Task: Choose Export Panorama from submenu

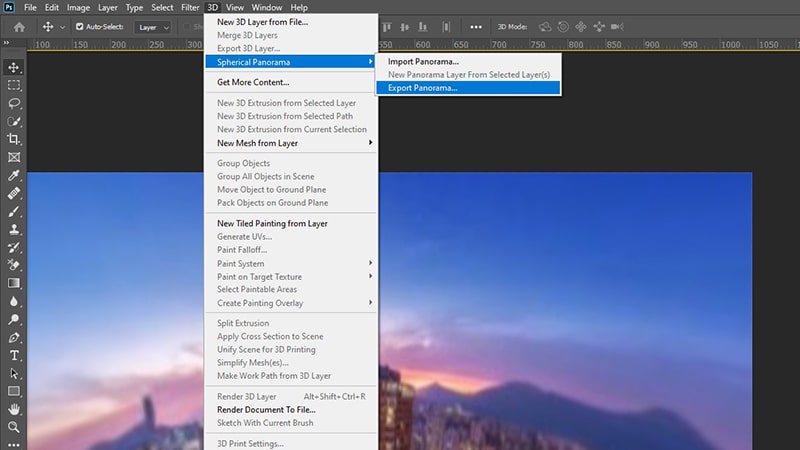Action: tap(468, 88)
